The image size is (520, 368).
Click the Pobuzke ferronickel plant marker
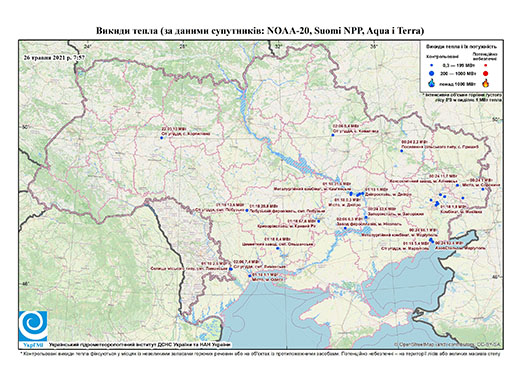pyautogui.click(x=247, y=210)
